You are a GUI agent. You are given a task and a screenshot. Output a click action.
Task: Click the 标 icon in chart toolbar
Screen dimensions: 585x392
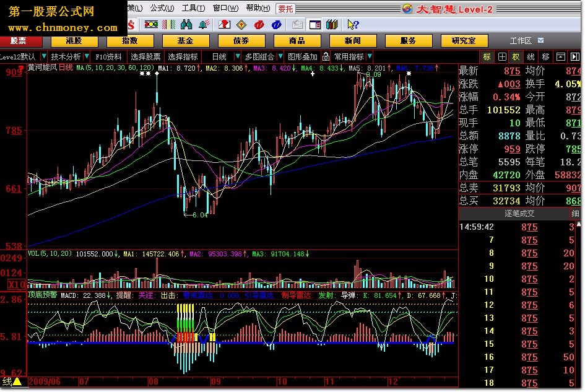[x=487, y=57]
